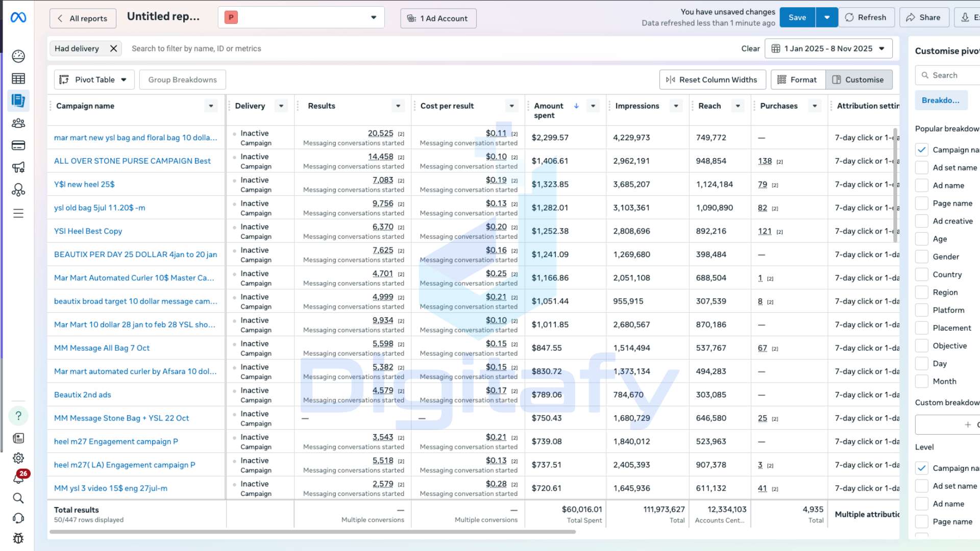Open the Help question mark icon

click(x=18, y=416)
